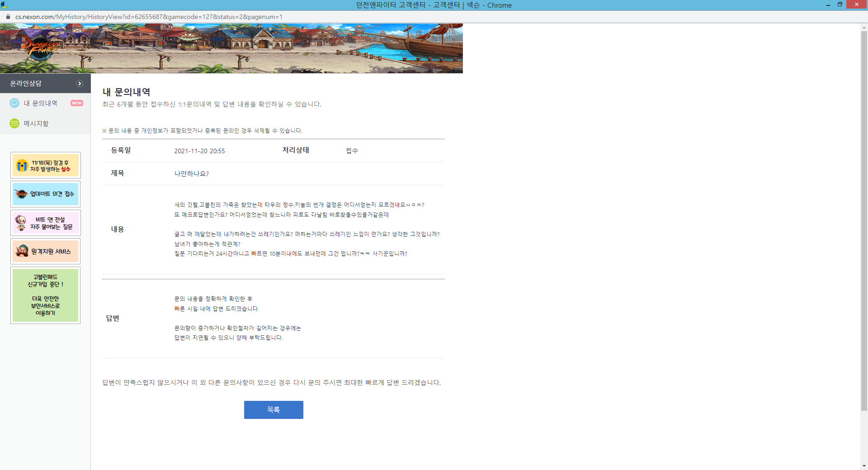Image resolution: width=868 pixels, height=470 pixels.
Task: Click the Dungeon Fighter logo in banner
Action: [x=40, y=49]
